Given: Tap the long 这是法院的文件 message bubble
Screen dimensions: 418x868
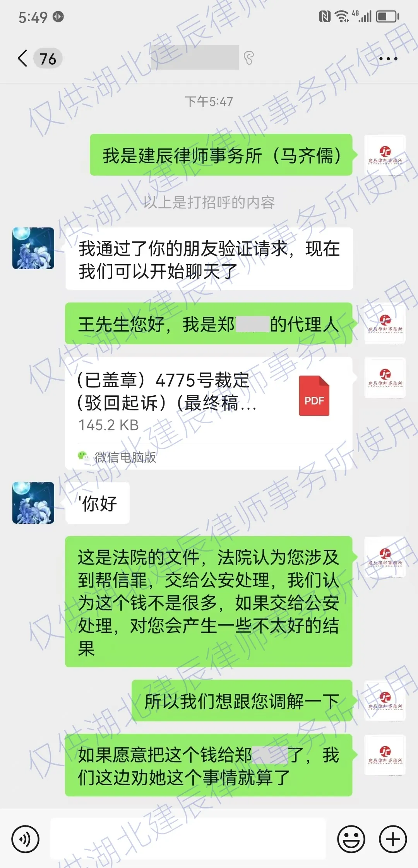Looking at the screenshot, I should point(209,601).
